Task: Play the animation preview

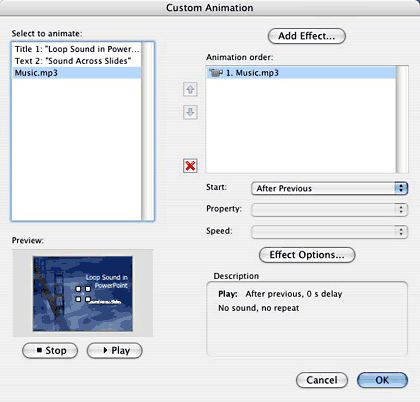Action: (x=115, y=351)
